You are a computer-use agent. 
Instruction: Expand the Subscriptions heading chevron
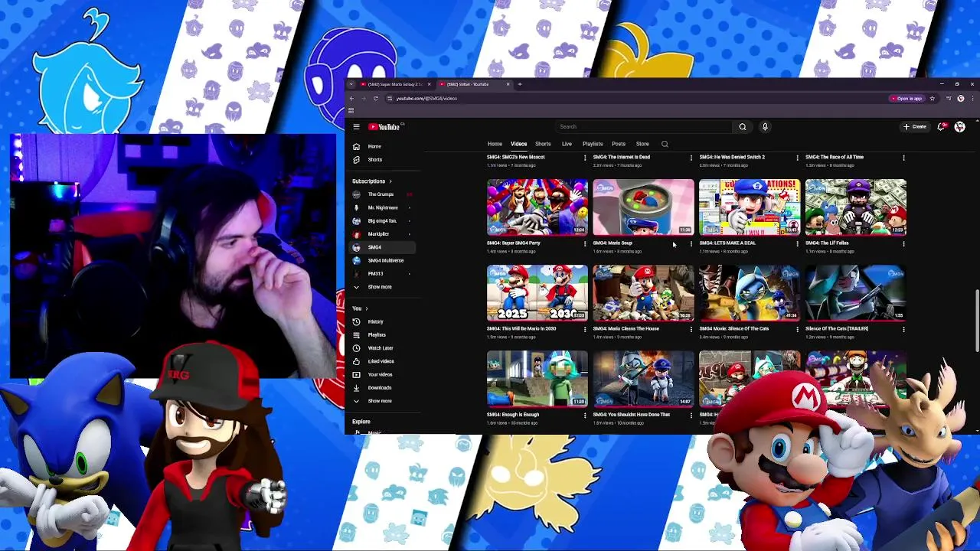click(390, 181)
